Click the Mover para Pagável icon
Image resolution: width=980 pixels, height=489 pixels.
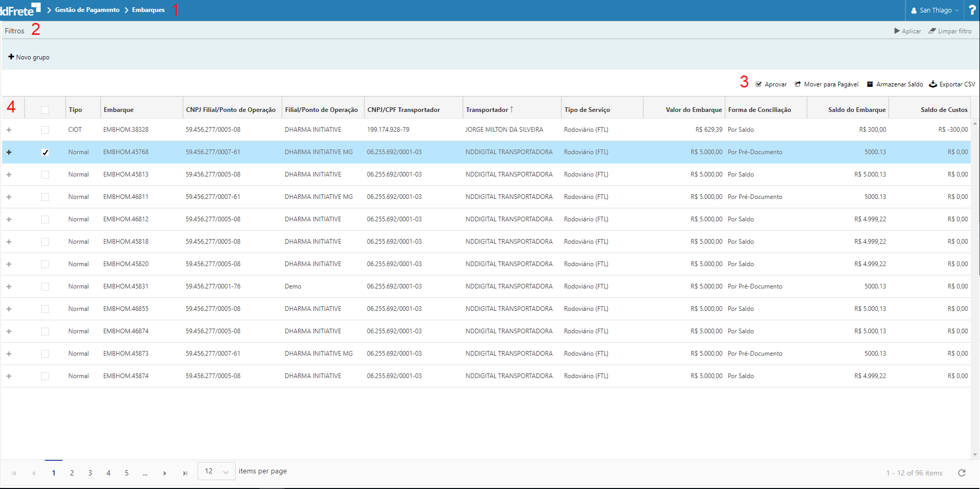798,84
